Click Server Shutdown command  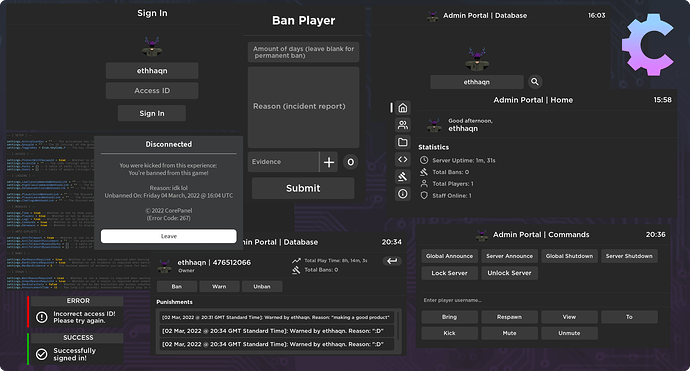point(629,256)
